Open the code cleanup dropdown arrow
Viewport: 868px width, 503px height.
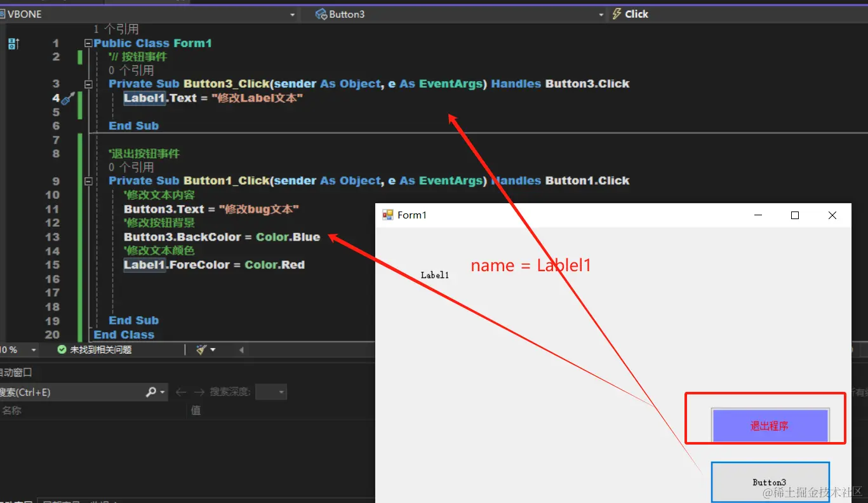213,349
